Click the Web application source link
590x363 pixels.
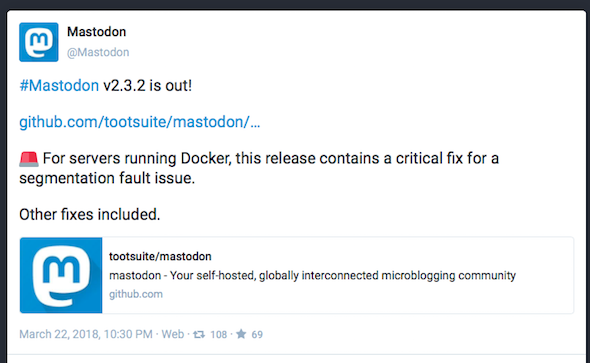pyautogui.click(x=173, y=334)
